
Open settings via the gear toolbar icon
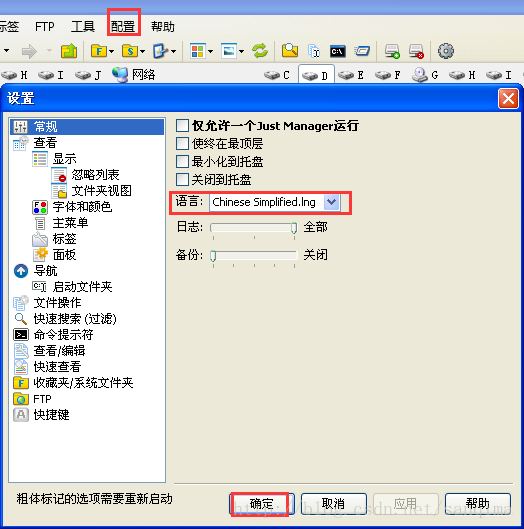tap(446, 51)
